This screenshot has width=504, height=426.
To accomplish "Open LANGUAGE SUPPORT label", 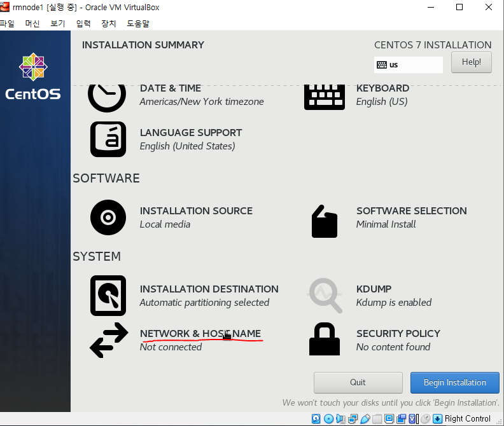I will 191,132.
